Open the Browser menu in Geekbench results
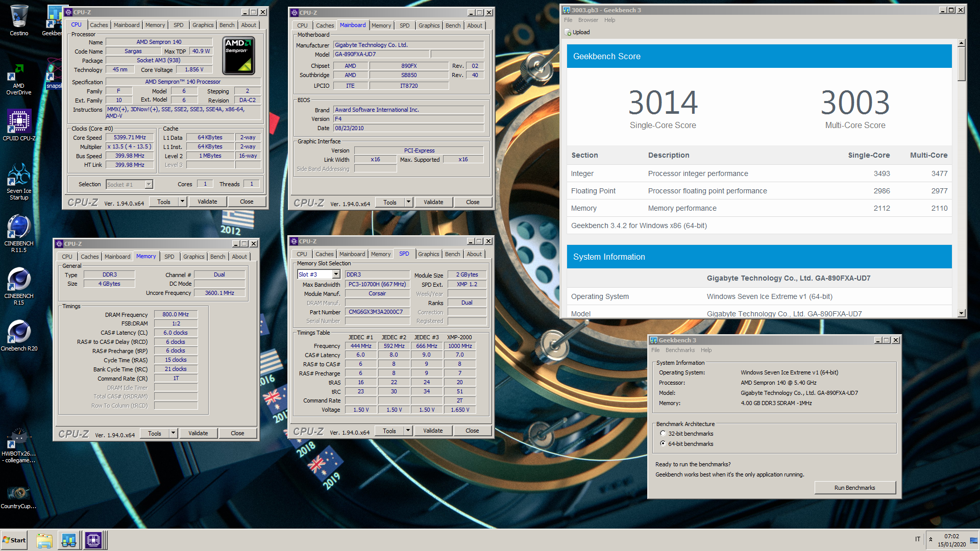This screenshot has width=980, height=551. click(x=588, y=20)
